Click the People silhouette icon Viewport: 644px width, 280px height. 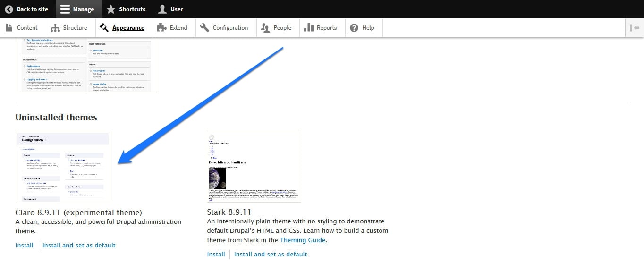pos(265,28)
